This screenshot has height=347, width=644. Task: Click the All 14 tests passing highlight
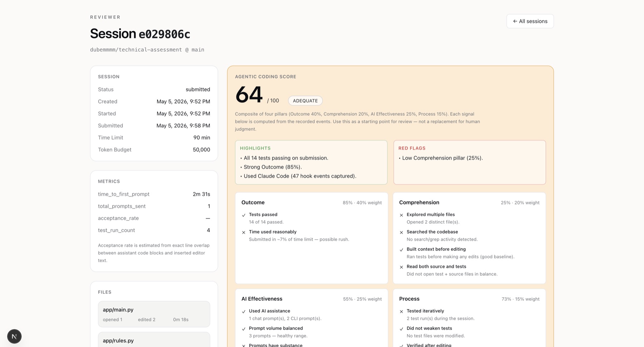point(286,158)
